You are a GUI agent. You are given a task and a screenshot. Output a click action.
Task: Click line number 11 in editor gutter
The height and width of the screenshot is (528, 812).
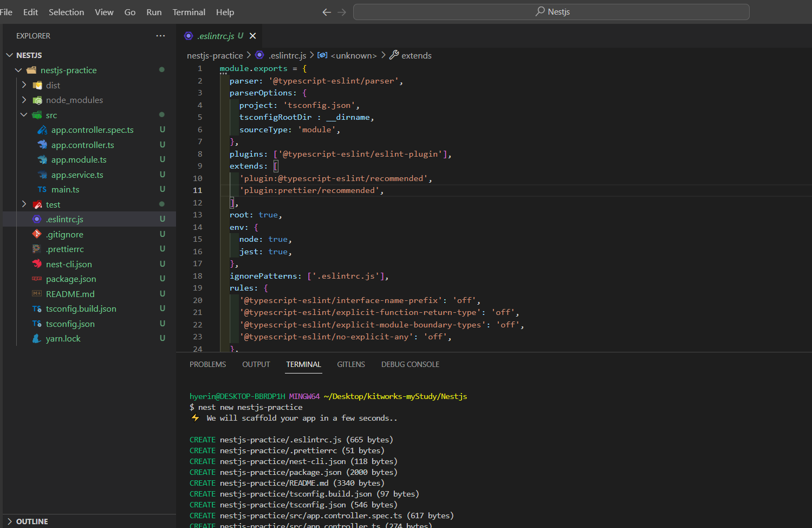pyautogui.click(x=197, y=190)
